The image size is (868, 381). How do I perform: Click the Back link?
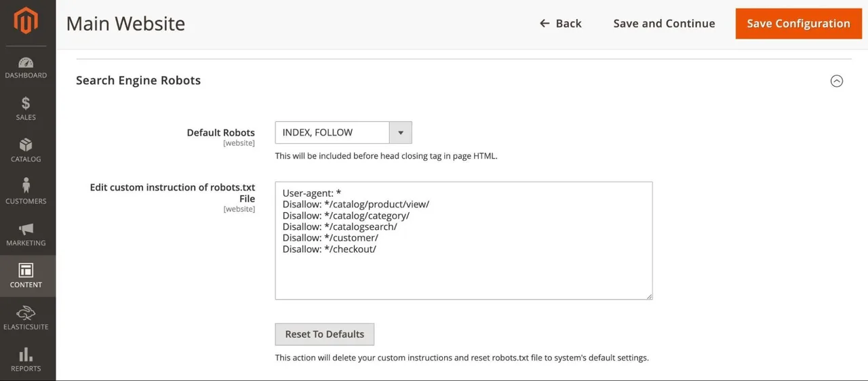pyautogui.click(x=560, y=24)
